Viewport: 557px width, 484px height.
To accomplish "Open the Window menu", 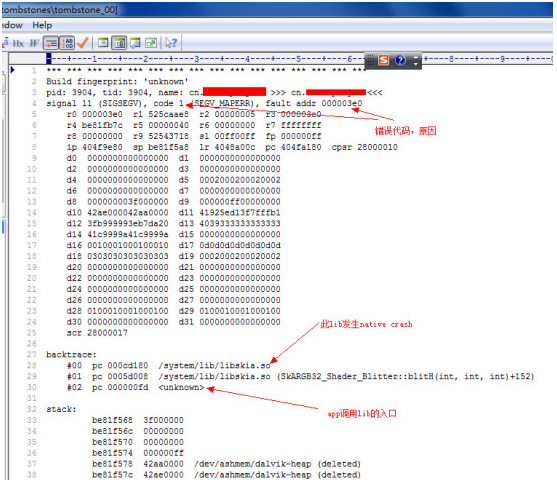I will point(12,25).
